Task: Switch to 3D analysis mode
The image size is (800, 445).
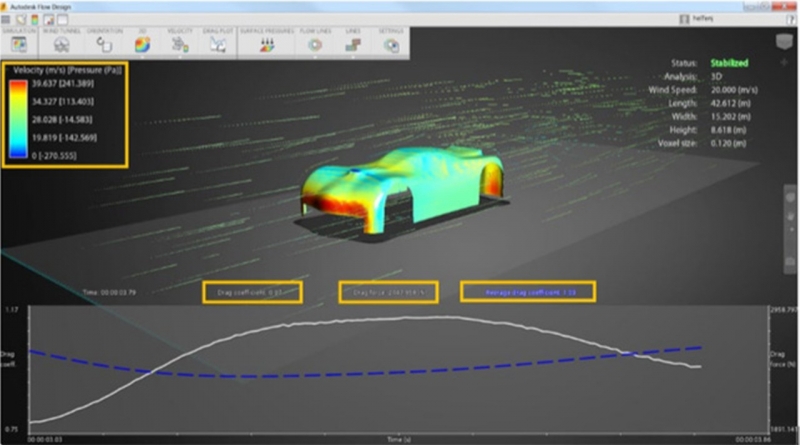Action: coord(142,44)
